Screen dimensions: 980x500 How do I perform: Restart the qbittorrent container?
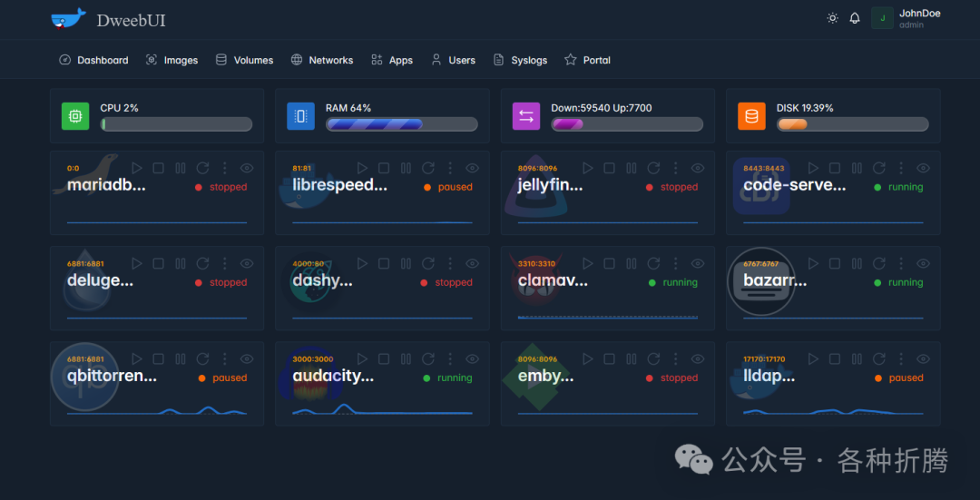pos(202,358)
